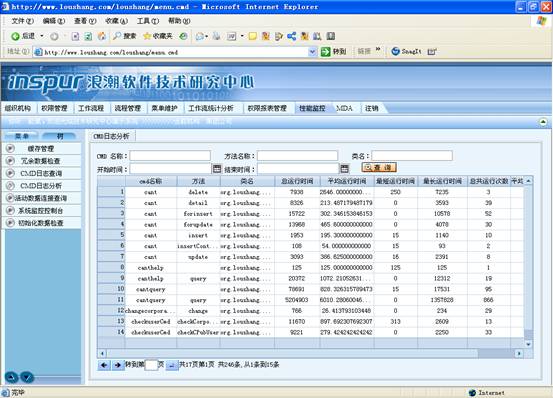Click the CMD名称 input field
Image resolution: width=553 pixels, height=398 pixels.
pyautogui.click(x=170, y=156)
